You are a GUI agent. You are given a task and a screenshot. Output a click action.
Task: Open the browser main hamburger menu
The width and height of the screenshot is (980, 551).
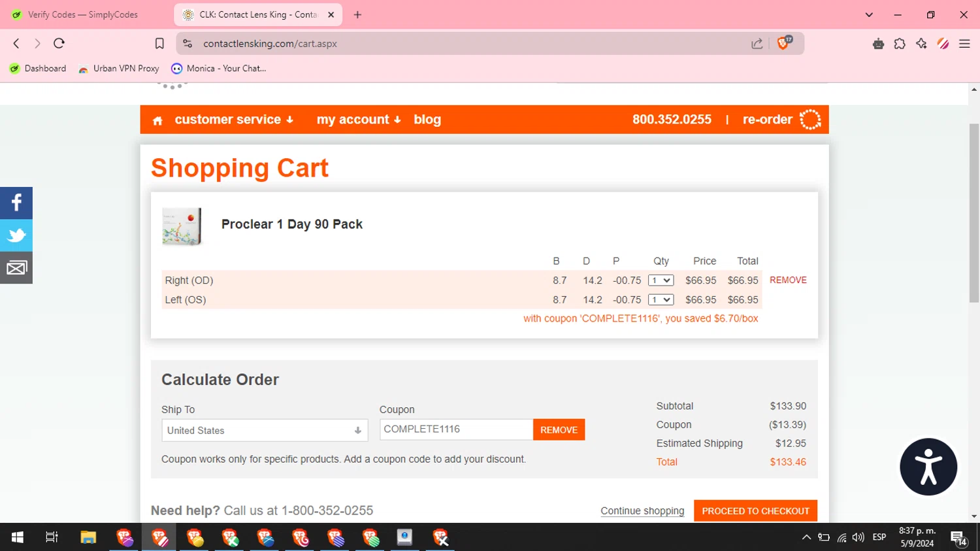pos(964,44)
